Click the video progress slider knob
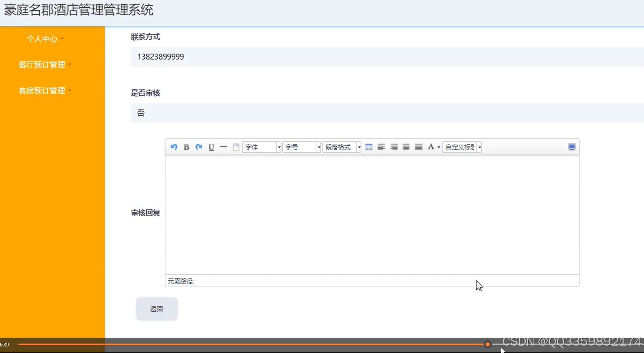The image size is (644, 353). click(487, 344)
